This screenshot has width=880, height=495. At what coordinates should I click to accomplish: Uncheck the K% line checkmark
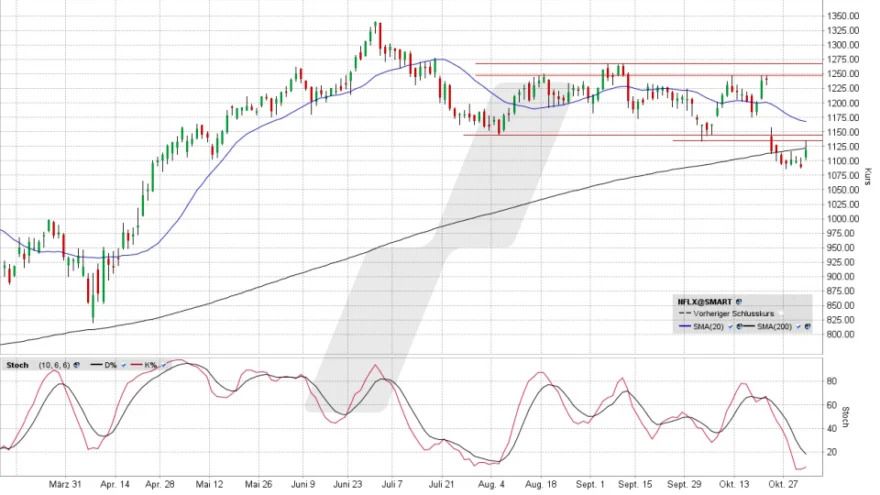162,366
